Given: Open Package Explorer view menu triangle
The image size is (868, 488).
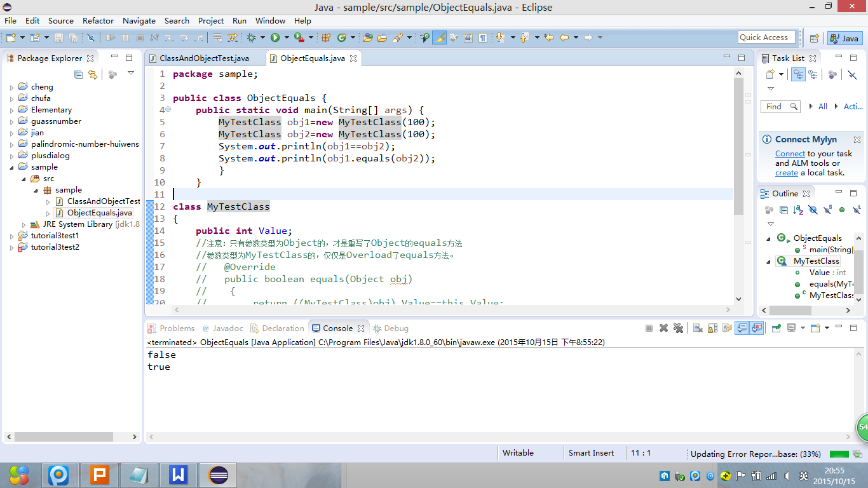Looking at the screenshot, I should pos(131,73).
